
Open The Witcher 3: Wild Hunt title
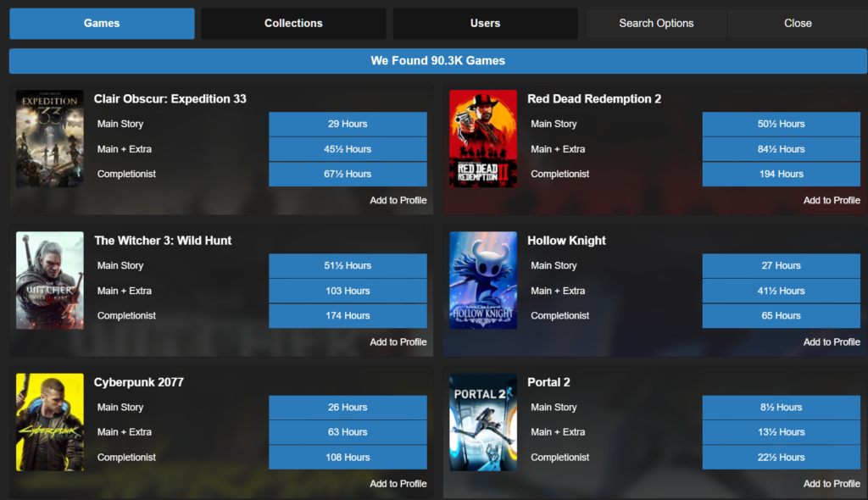(x=163, y=241)
